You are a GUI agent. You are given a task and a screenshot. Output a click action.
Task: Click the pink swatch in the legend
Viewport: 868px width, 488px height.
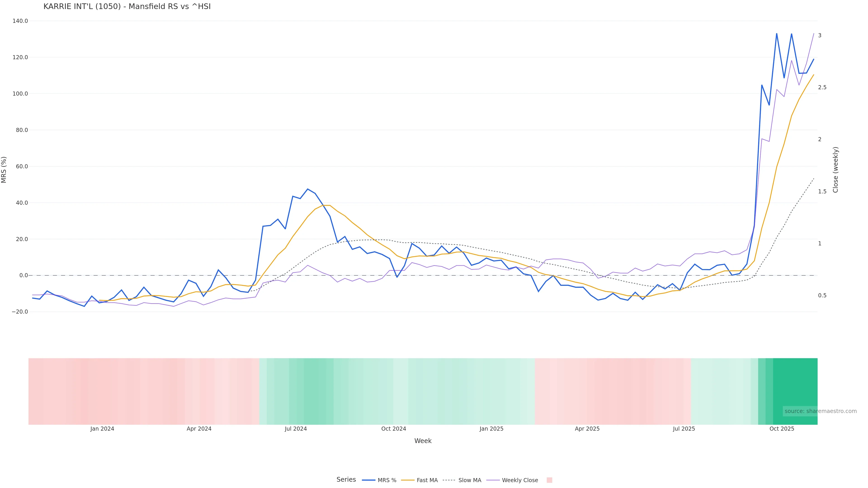point(549,480)
